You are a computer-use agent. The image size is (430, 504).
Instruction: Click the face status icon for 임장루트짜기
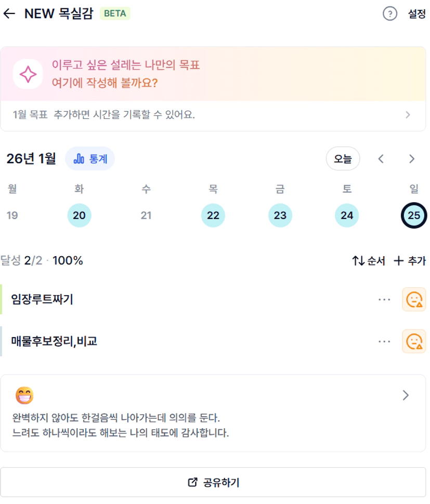click(414, 299)
